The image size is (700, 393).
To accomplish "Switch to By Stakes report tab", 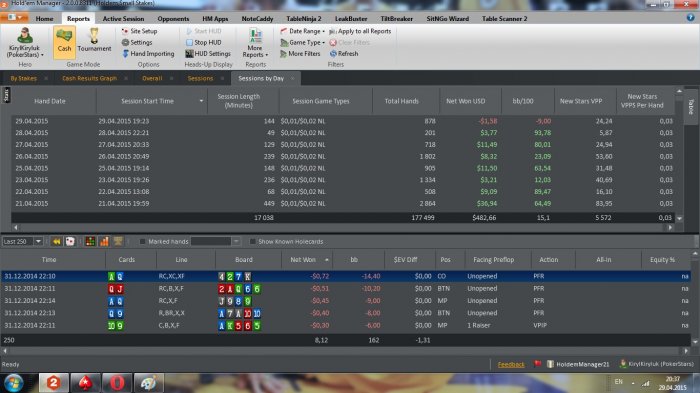I will pyautogui.click(x=24, y=78).
